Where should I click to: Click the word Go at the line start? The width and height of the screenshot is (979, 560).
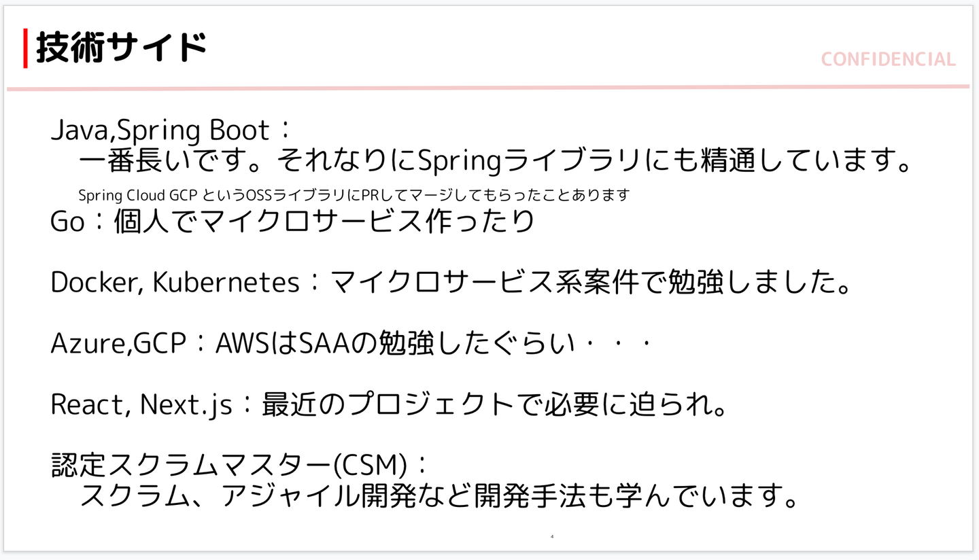(x=67, y=222)
